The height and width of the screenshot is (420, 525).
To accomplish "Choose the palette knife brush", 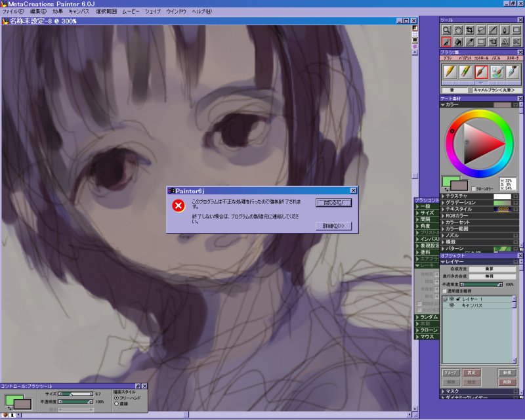I will tap(513, 72).
